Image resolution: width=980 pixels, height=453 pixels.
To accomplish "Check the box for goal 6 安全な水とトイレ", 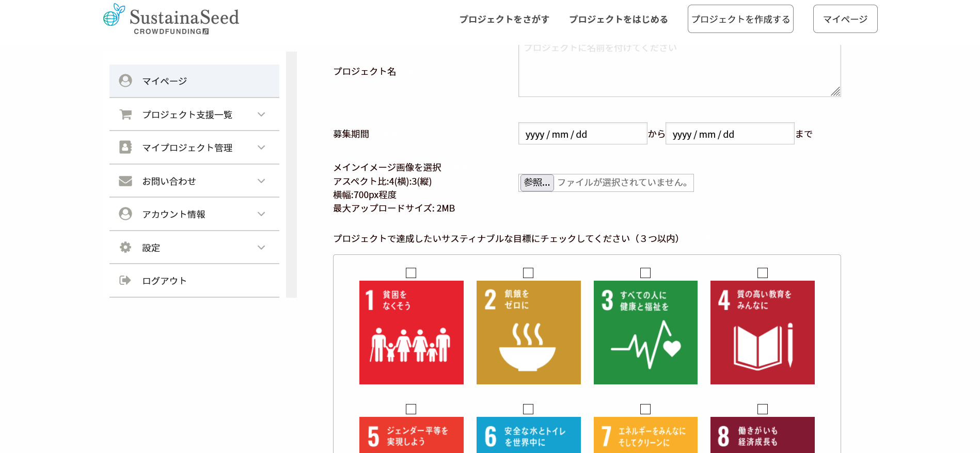I will point(528,409).
